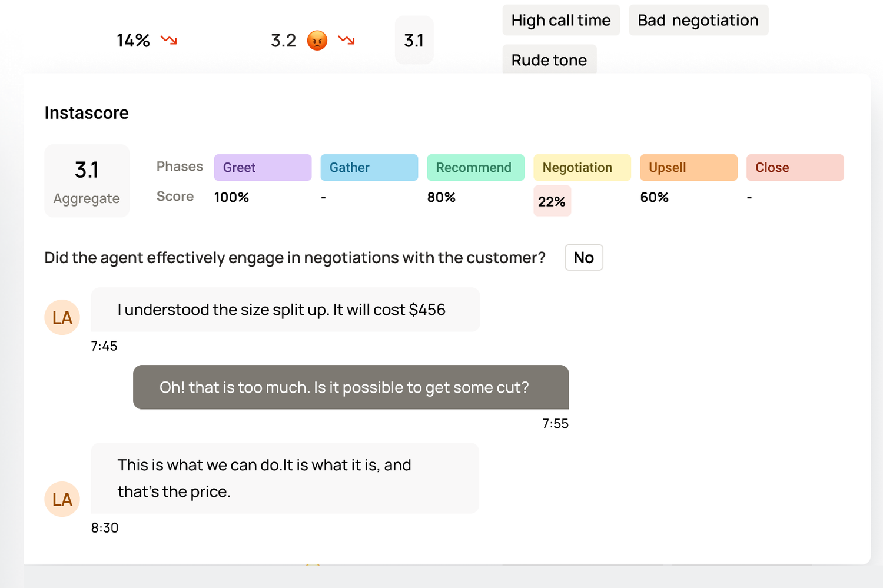Viewport: 883px width, 588px height.
Task: Click the downward trend arrow beside 3.2
Action: coord(346,40)
